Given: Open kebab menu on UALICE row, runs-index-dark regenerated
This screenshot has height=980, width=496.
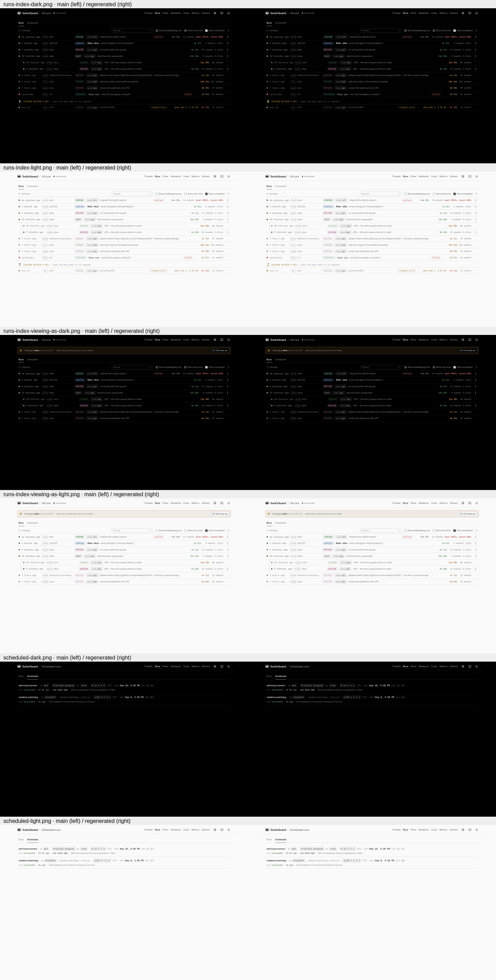Looking at the screenshot, I should (475, 43).
